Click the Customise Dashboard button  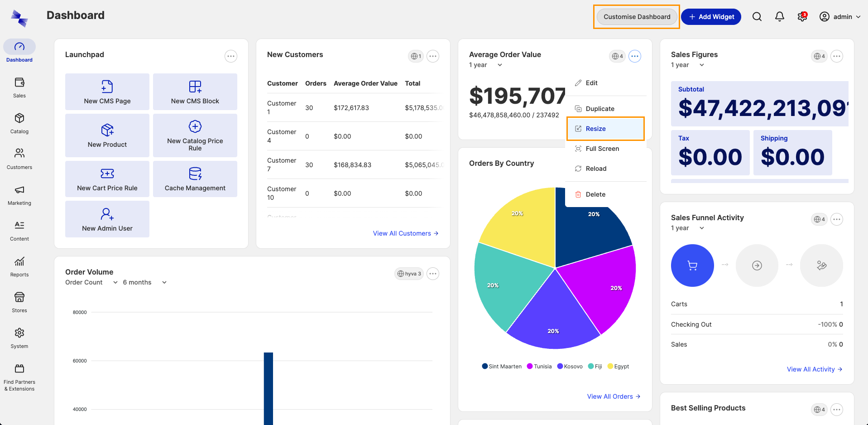pyautogui.click(x=637, y=17)
